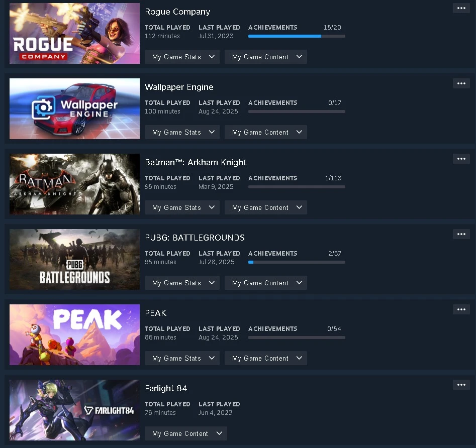Viewport: 476px width, 448px height.
Task: Open the three-dot menu for Wallpaper Engine
Action: pos(461,83)
